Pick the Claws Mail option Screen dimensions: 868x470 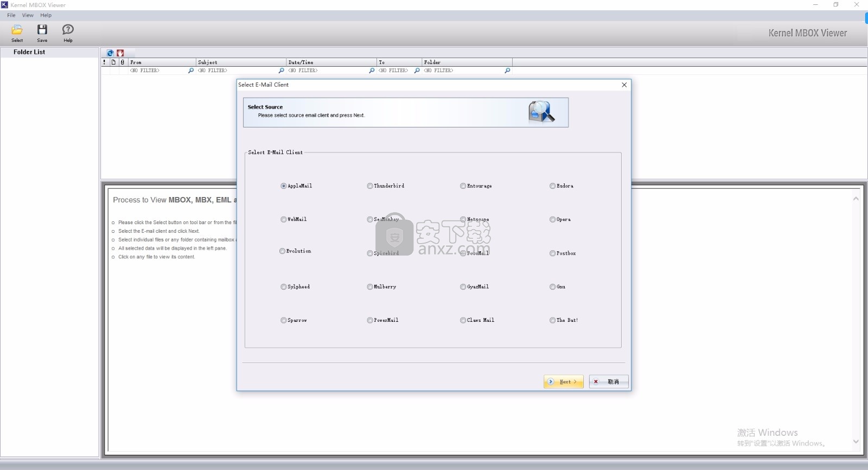point(477,321)
